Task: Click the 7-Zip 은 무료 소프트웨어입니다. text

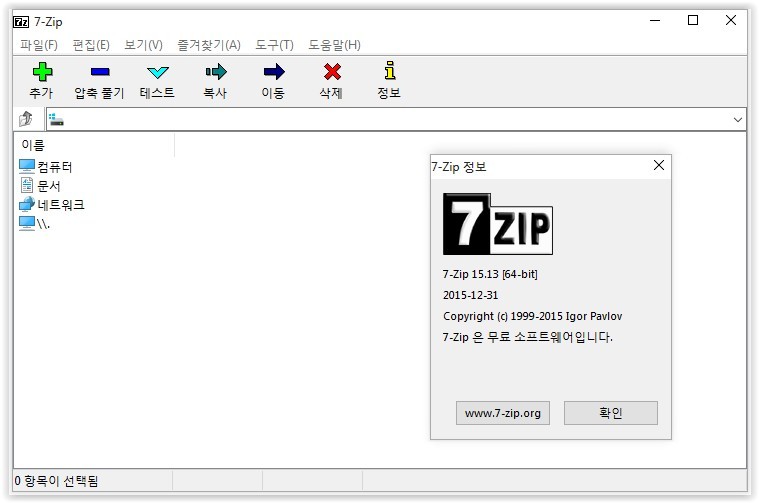Action: (528, 337)
